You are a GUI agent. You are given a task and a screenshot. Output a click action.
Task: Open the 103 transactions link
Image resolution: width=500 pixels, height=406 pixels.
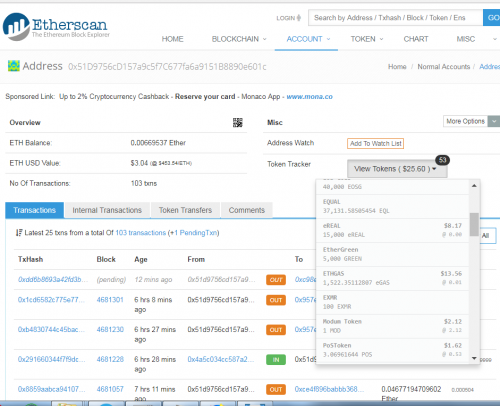(x=141, y=233)
